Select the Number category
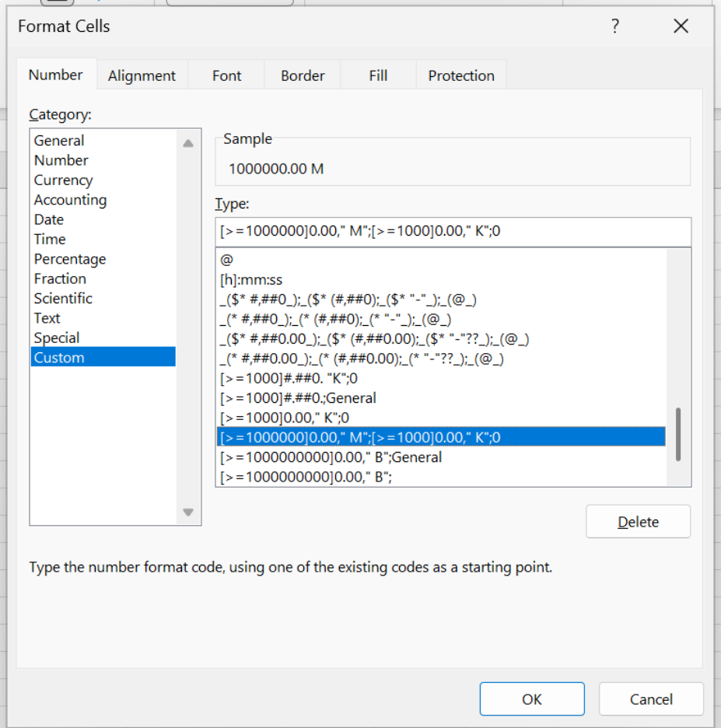 point(103,160)
